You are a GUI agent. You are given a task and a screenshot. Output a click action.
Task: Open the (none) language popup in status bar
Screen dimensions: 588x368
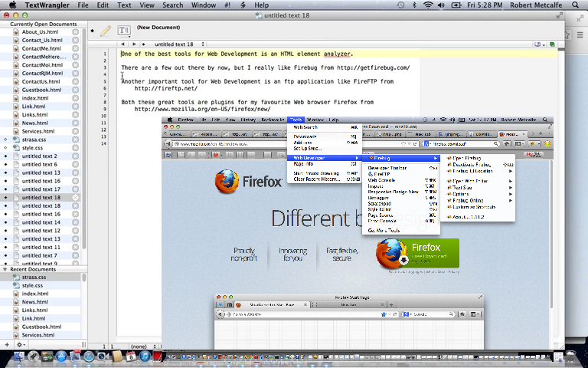point(144,347)
